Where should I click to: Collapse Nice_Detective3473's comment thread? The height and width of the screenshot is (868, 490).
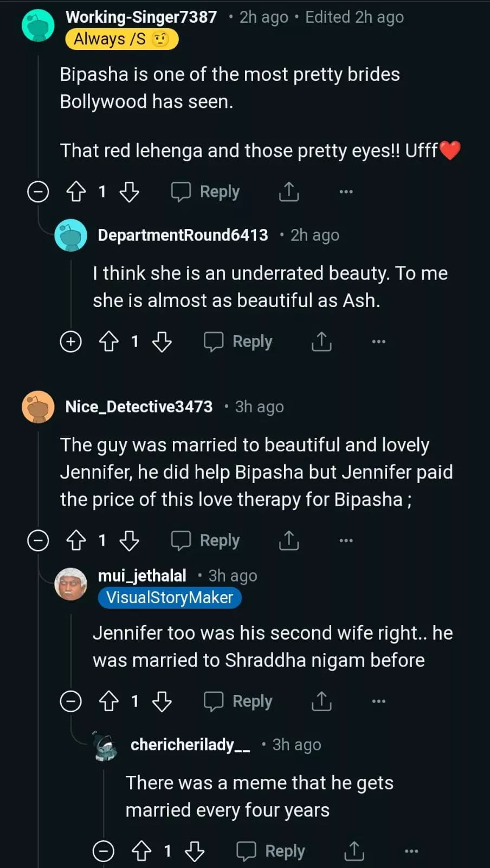[x=38, y=540]
